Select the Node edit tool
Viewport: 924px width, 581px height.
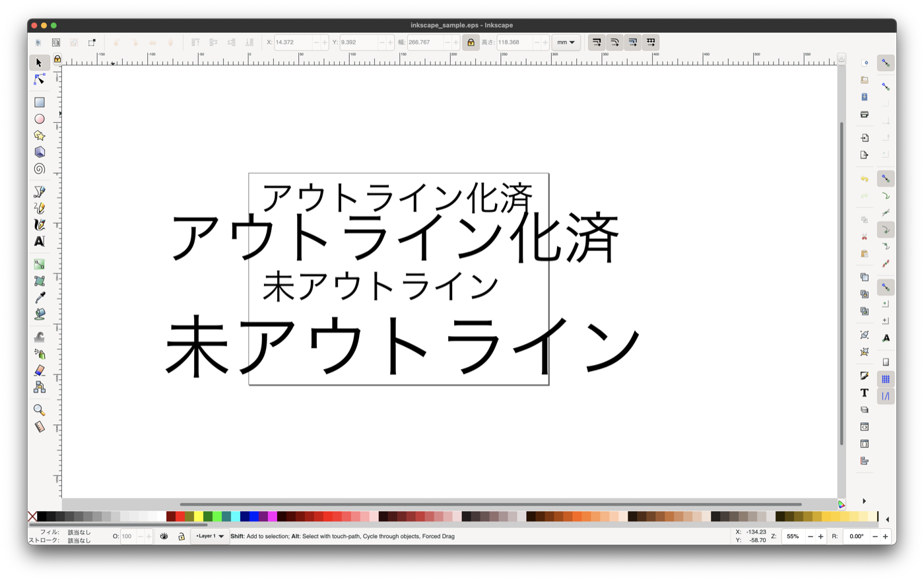point(40,79)
